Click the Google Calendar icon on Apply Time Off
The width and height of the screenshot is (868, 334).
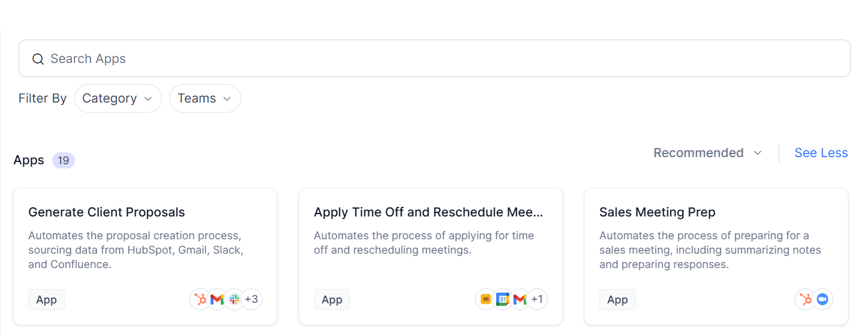(503, 299)
